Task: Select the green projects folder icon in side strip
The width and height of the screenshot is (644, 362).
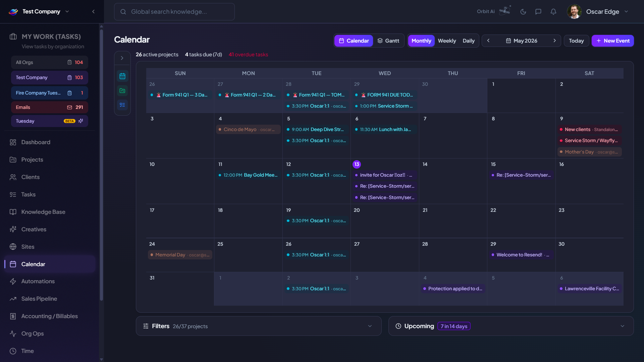Action: (122, 91)
